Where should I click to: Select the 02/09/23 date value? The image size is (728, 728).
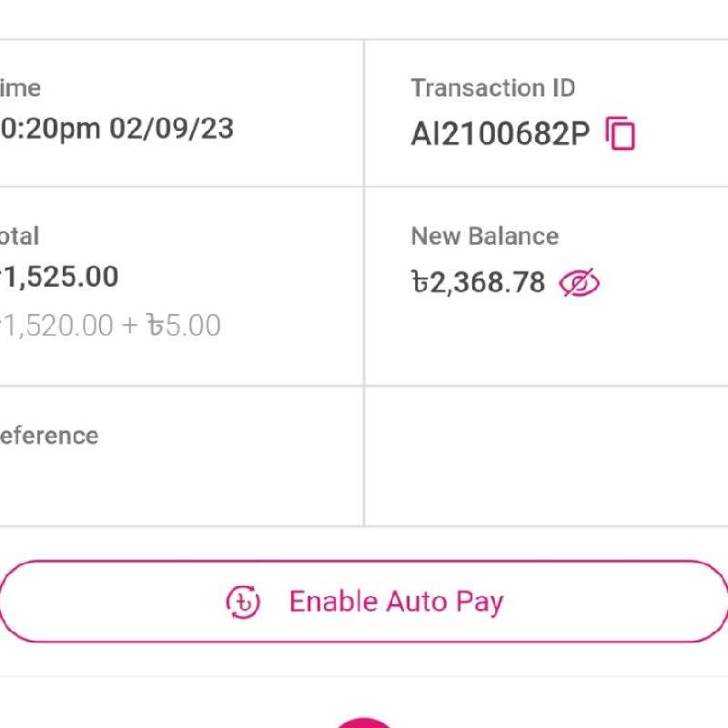point(171,128)
